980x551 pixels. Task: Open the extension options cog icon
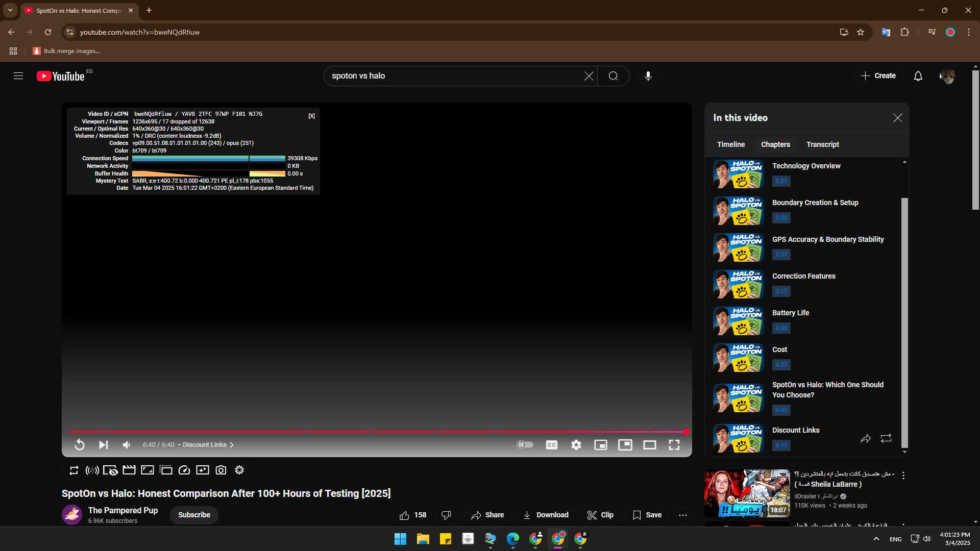click(x=239, y=470)
